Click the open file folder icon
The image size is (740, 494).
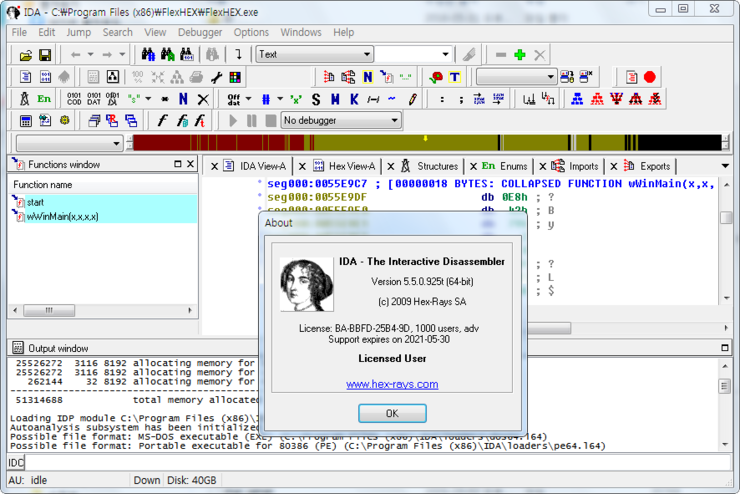pyautogui.click(x=25, y=55)
